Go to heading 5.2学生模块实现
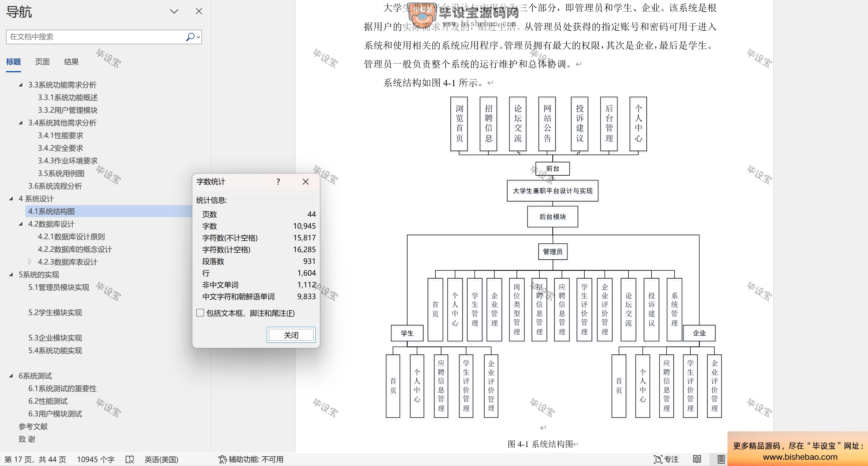Image resolution: width=868 pixels, height=466 pixels. point(55,312)
